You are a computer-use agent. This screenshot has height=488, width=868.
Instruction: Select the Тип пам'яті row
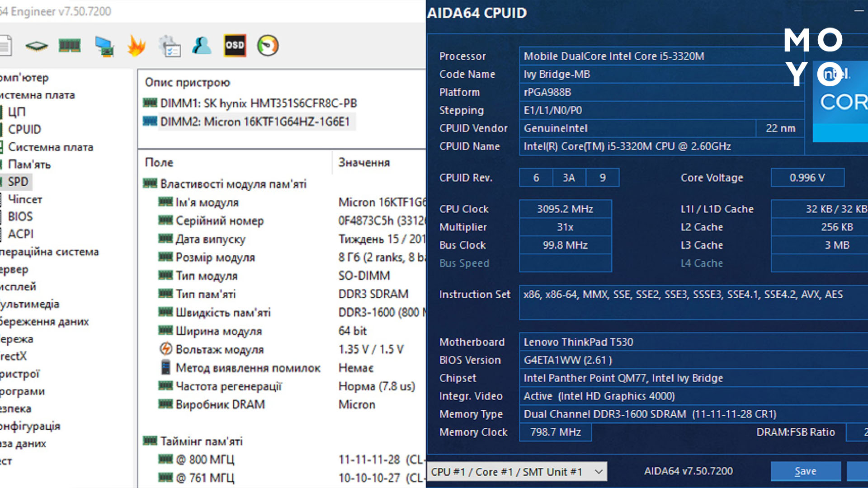pos(292,294)
